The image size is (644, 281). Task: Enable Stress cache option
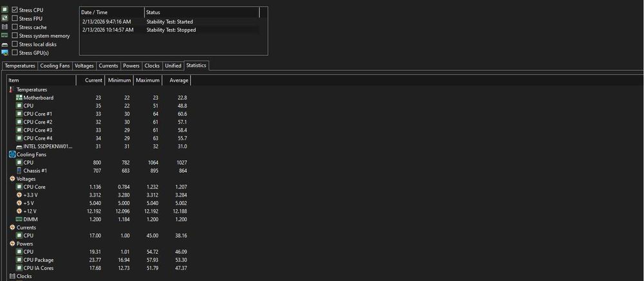coord(15,27)
